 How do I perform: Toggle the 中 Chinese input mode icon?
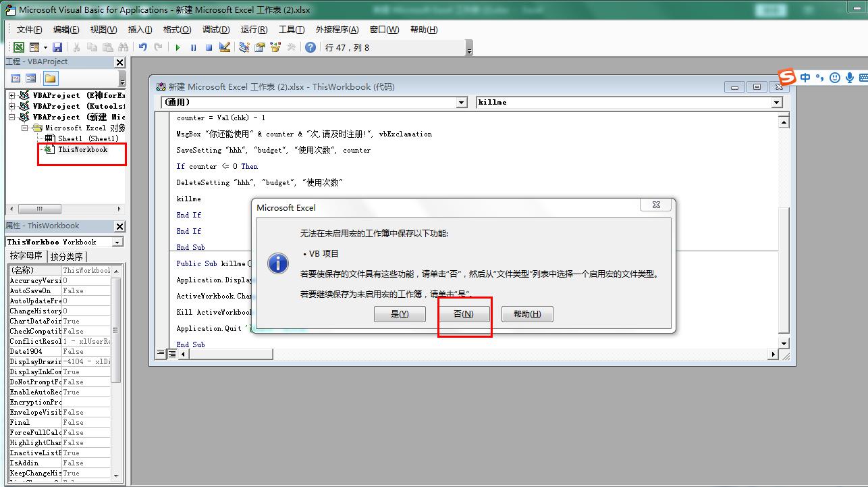coord(805,78)
